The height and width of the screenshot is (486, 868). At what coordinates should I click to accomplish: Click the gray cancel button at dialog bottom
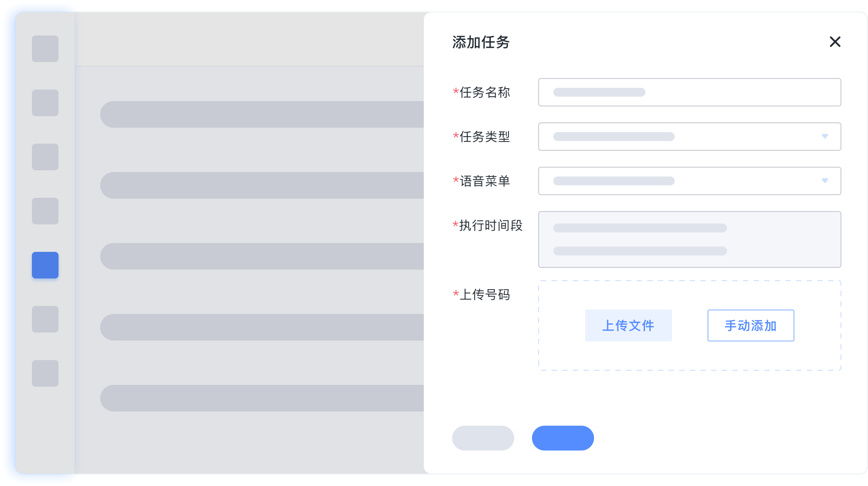(x=483, y=438)
